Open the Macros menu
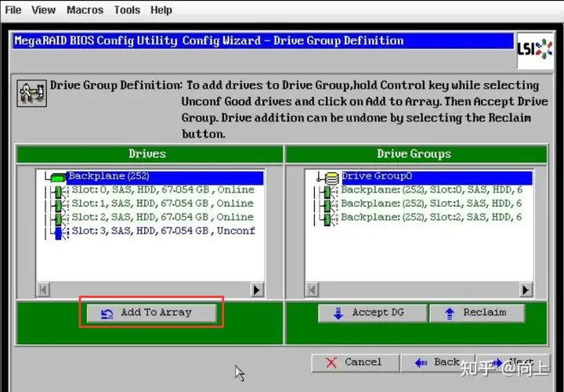The image size is (564, 392). [85, 10]
